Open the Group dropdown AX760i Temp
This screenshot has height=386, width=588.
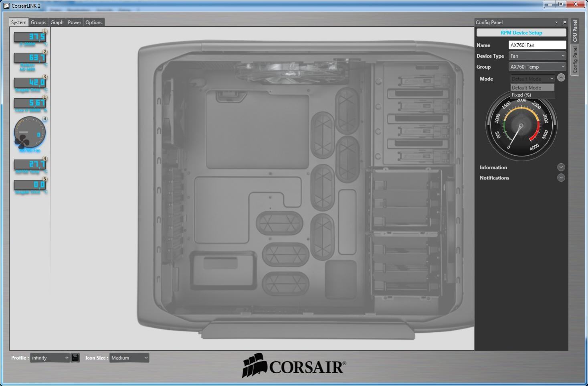click(537, 67)
